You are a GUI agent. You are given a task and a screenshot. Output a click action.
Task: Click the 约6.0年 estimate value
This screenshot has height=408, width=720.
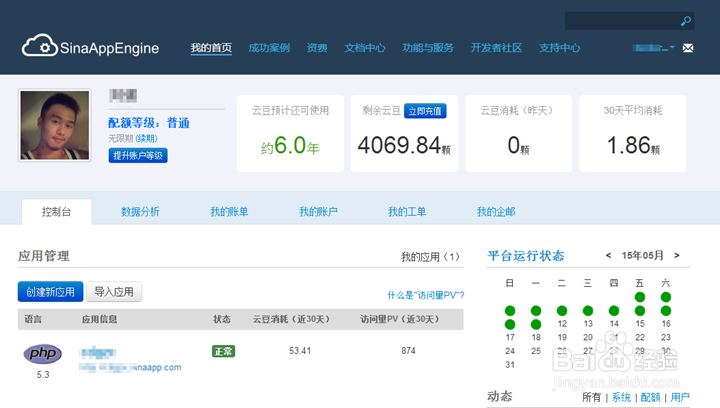pos(290,145)
